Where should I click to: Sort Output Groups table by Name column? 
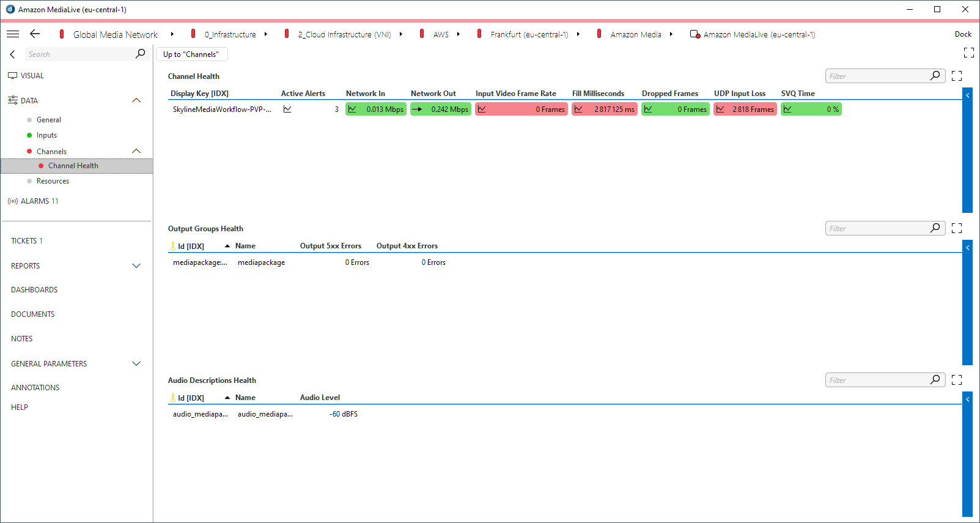coord(245,246)
